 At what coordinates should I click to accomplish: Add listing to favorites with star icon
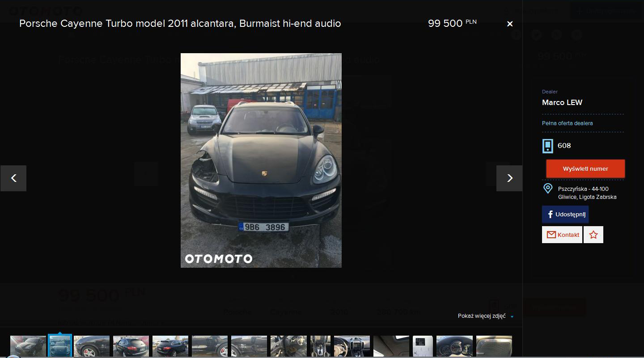coord(593,235)
